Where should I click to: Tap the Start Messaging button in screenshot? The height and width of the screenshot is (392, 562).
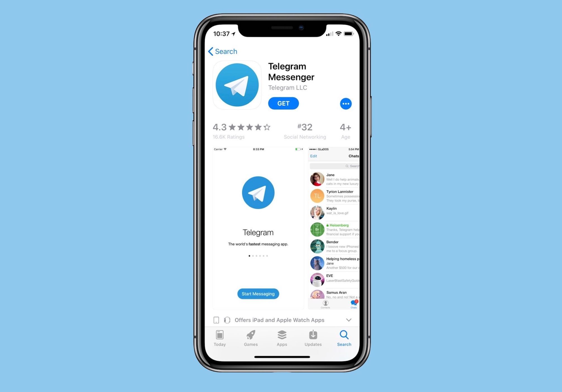(x=258, y=294)
